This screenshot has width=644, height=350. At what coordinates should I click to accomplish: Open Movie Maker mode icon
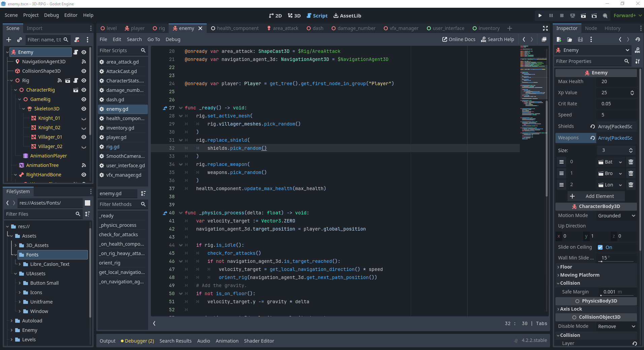point(605,15)
